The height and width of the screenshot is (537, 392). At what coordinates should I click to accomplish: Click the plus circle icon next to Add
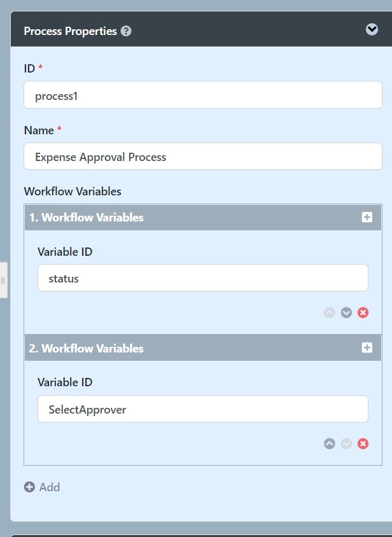click(x=29, y=487)
